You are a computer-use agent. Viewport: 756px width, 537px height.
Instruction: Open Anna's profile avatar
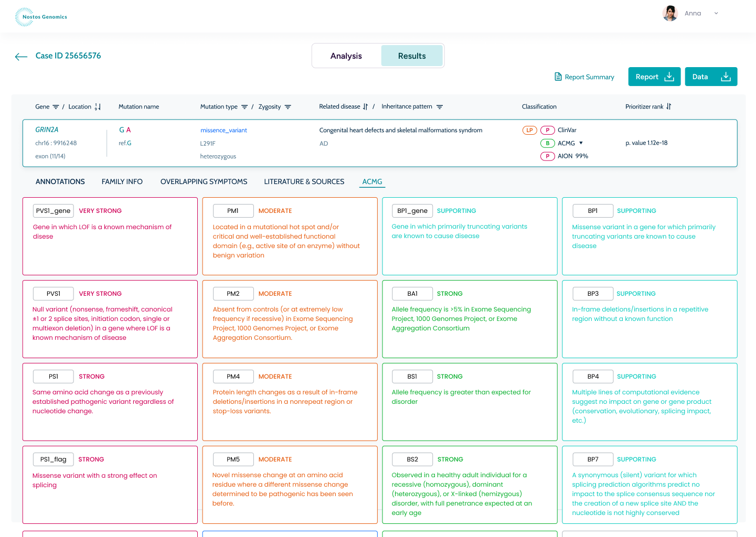pyautogui.click(x=670, y=13)
